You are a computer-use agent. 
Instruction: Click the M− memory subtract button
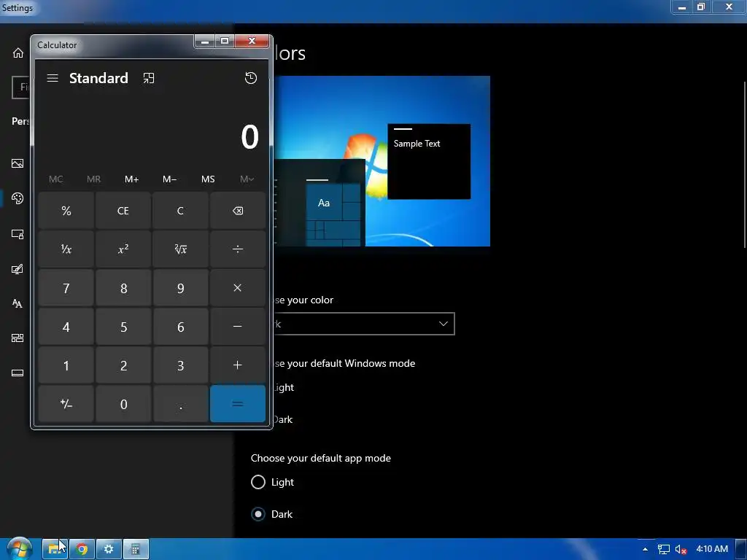169,179
